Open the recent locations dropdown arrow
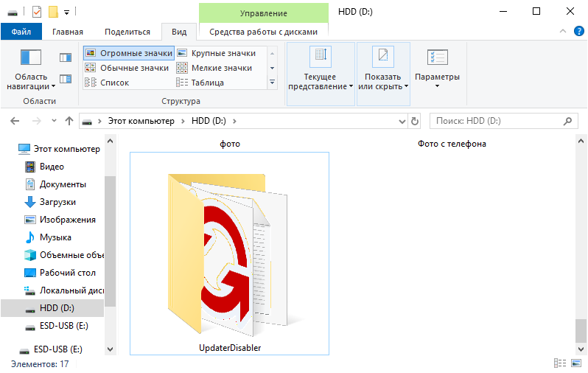This screenshot has height=373, width=588. [54, 121]
